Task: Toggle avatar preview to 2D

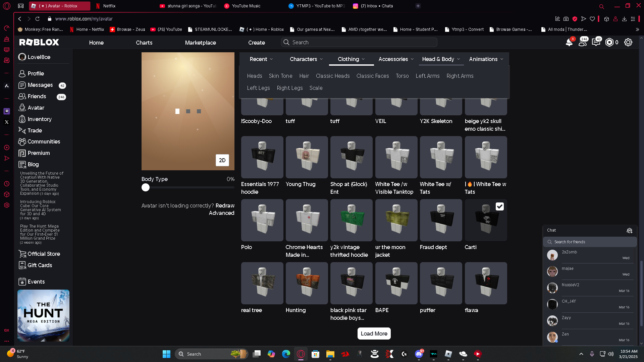Action: 222,160
